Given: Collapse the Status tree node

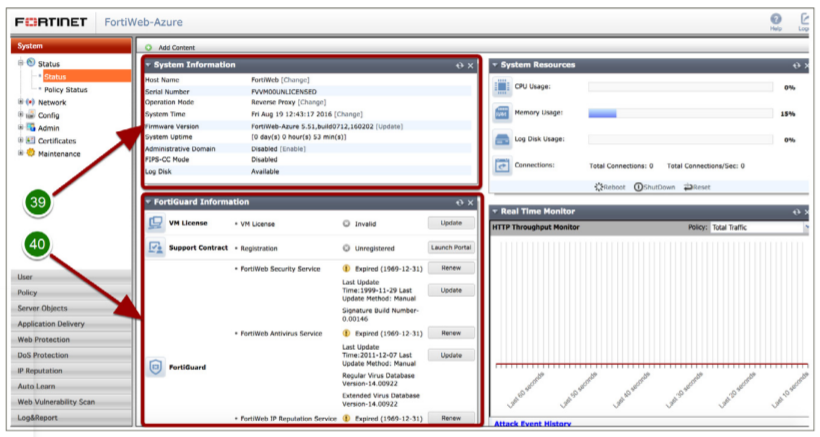Looking at the screenshot, I should [21, 63].
